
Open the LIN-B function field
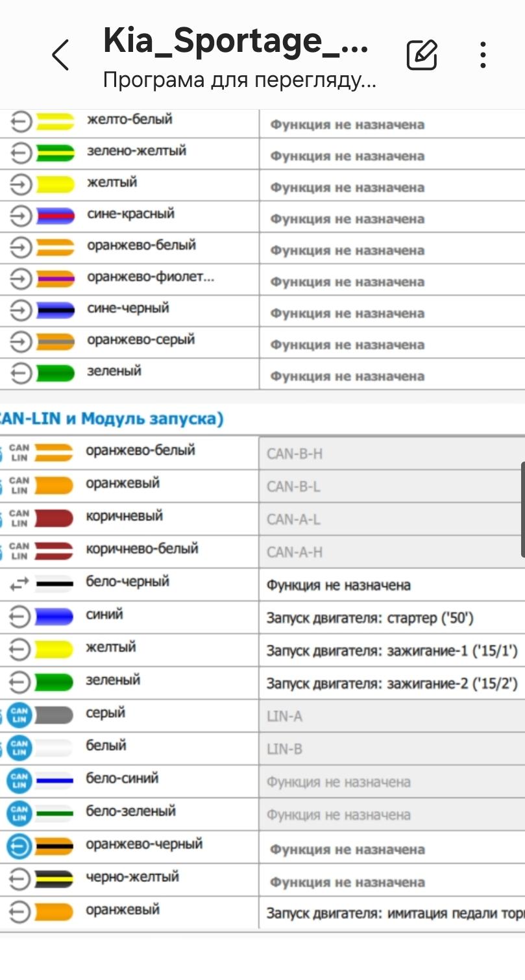pos(392,748)
